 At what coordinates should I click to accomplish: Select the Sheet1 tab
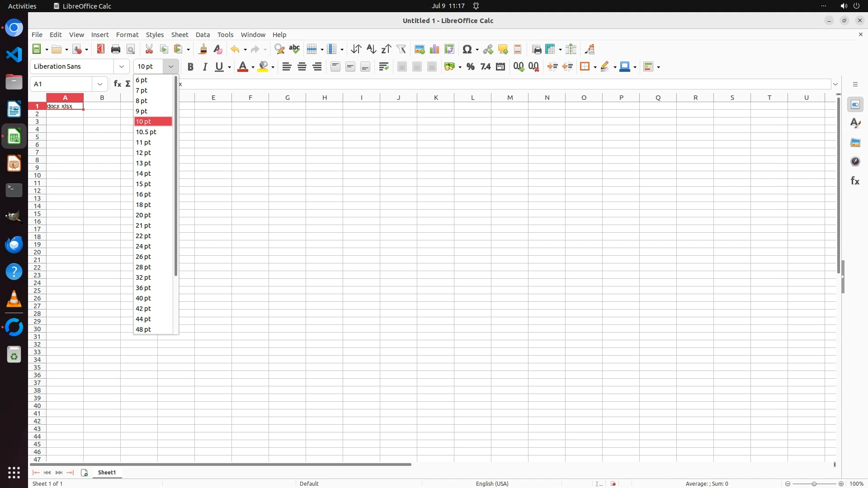pos(107,472)
